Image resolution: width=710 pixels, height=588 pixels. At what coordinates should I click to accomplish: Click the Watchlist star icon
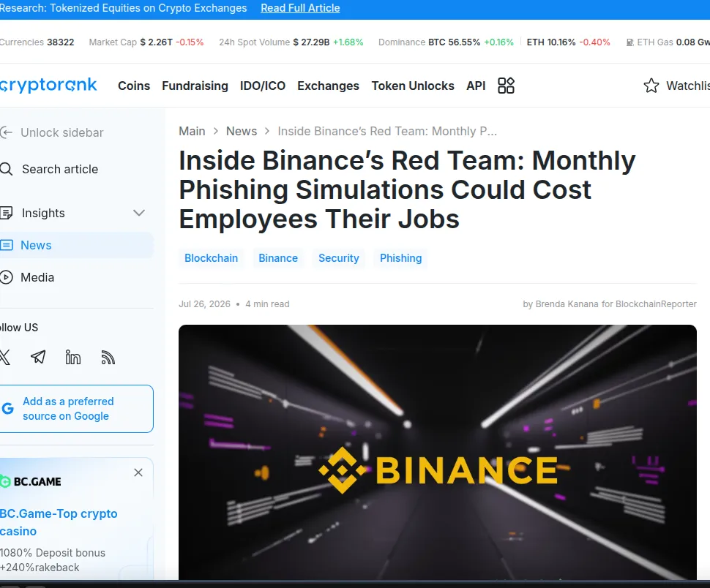[651, 86]
